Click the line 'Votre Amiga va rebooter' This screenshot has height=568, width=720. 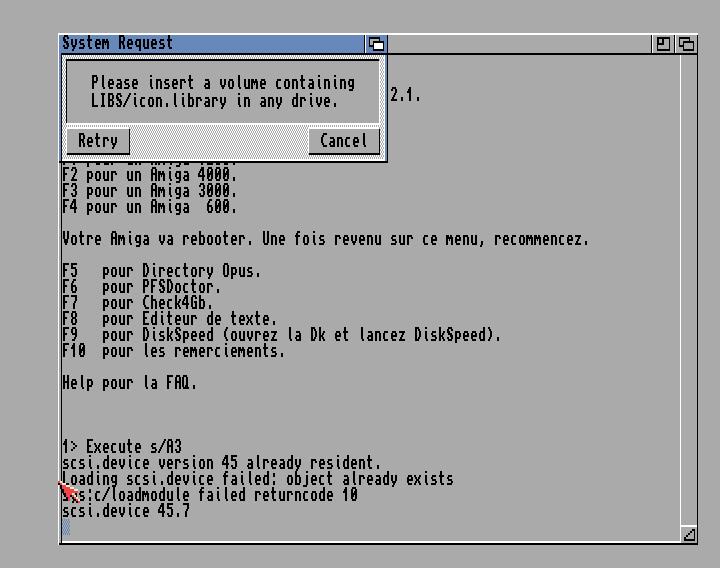click(325, 239)
